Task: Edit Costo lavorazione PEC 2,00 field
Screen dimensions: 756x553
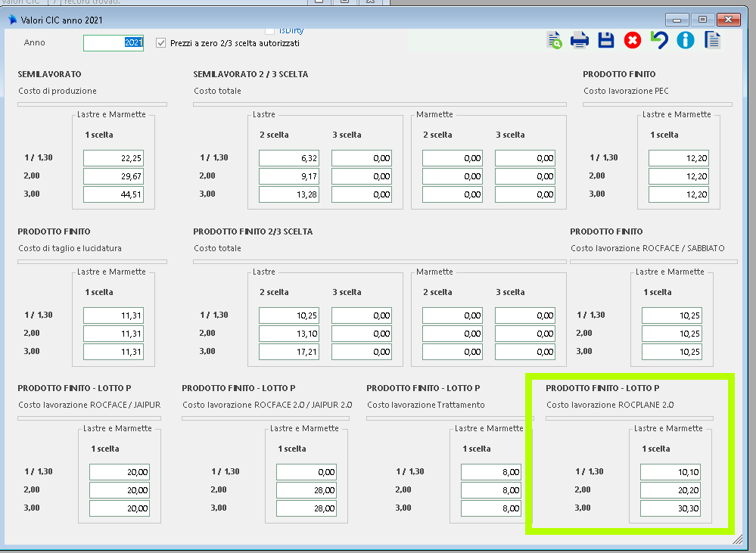Action: (x=678, y=176)
